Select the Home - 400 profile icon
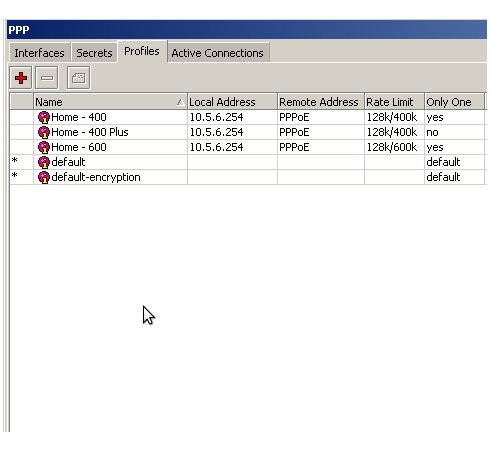The width and height of the screenshot is (490, 450). [x=44, y=117]
